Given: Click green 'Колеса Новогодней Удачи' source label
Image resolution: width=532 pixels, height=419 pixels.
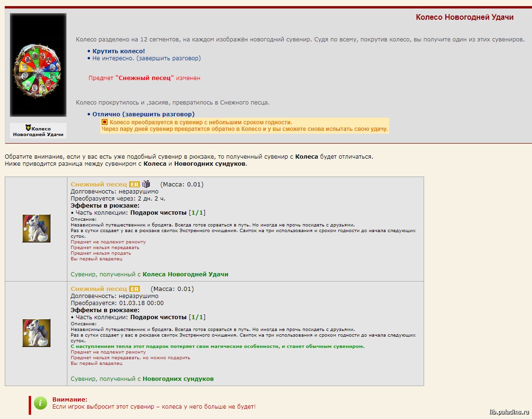Looking at the screenshot, I should pos(185,274).
